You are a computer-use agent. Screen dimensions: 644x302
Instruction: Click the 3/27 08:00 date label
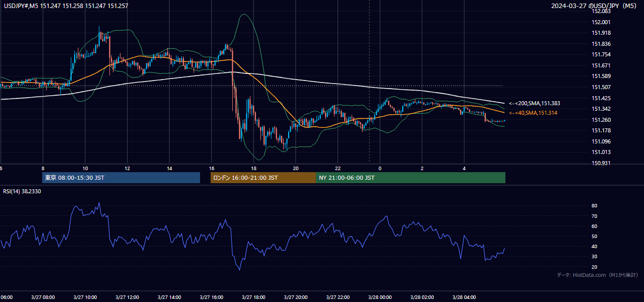[x=43, y=297]
